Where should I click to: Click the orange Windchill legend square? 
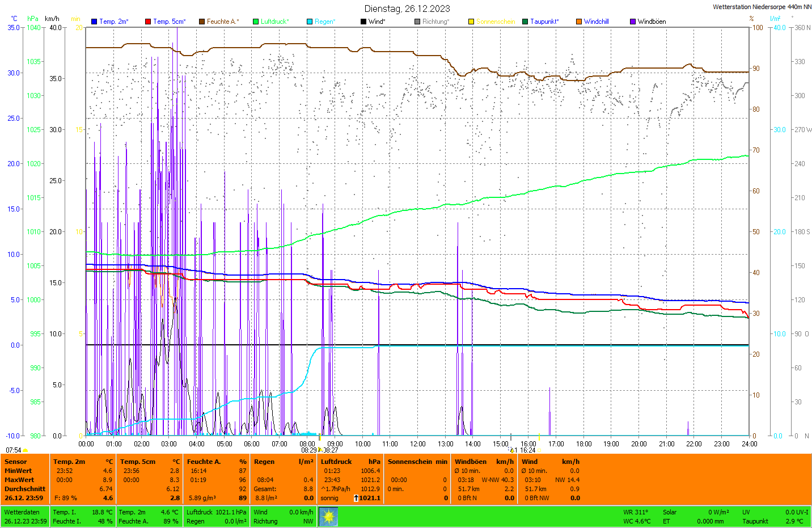579,22
